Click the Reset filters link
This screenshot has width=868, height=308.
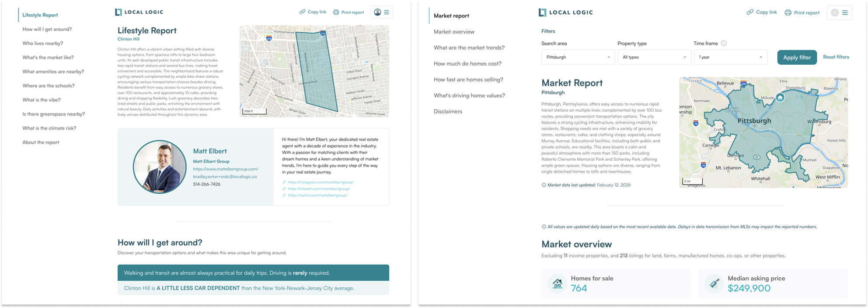[836, 57]
